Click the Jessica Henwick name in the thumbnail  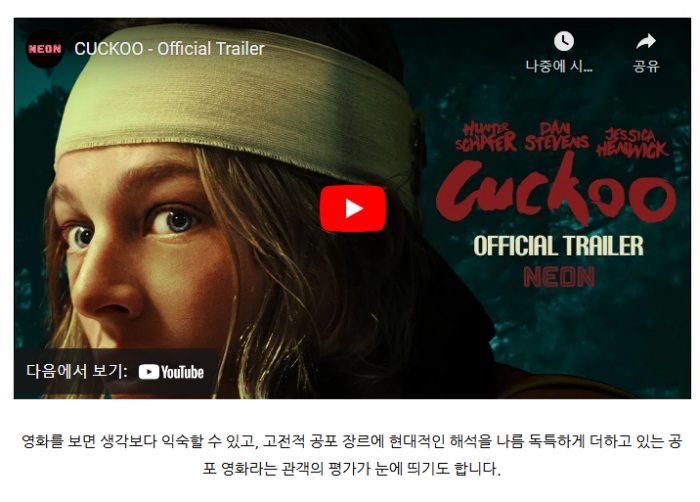coord(632,143)
